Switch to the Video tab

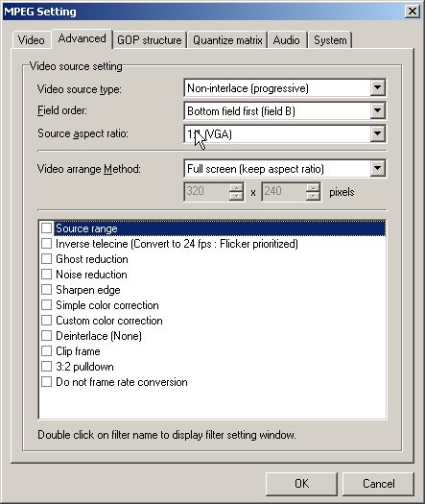31,40
